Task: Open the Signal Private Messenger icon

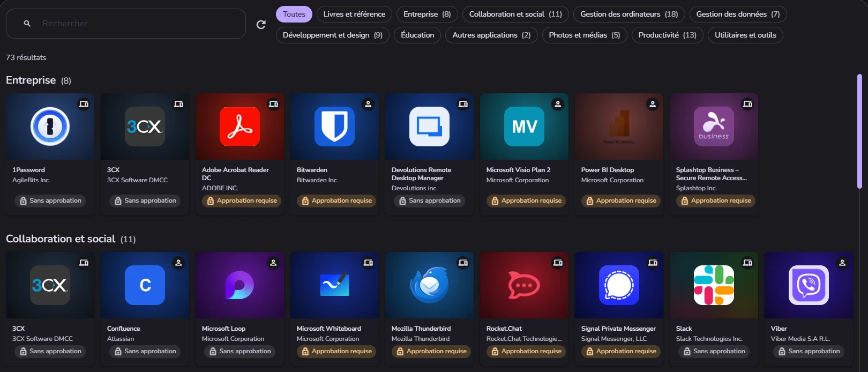Action: click(619, 285)
